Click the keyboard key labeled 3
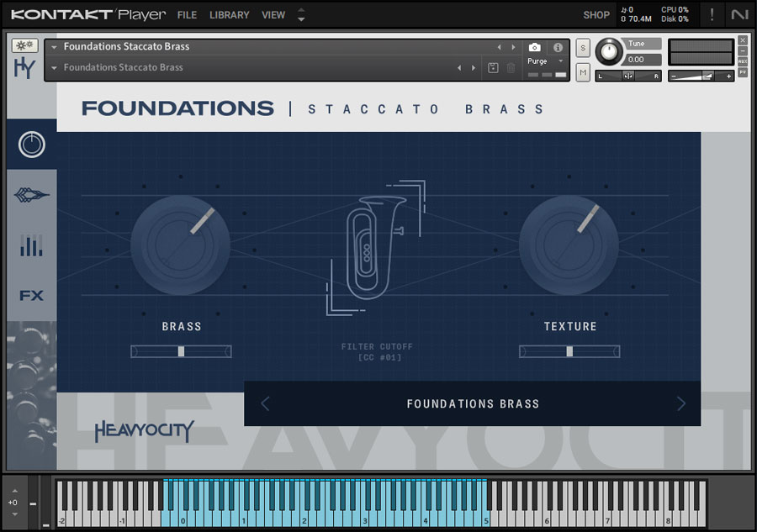Viewport: 757px width, 532px height. [365, 517]
